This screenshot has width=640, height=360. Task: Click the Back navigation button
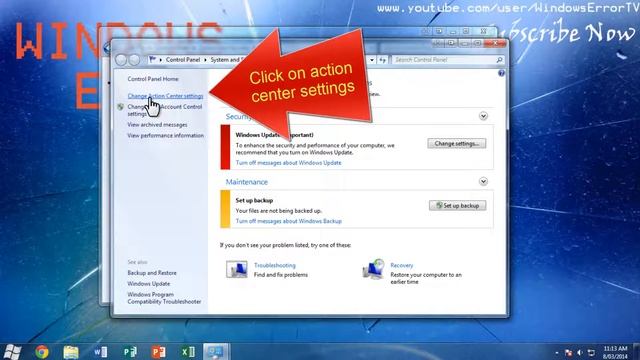pos(121,60)
